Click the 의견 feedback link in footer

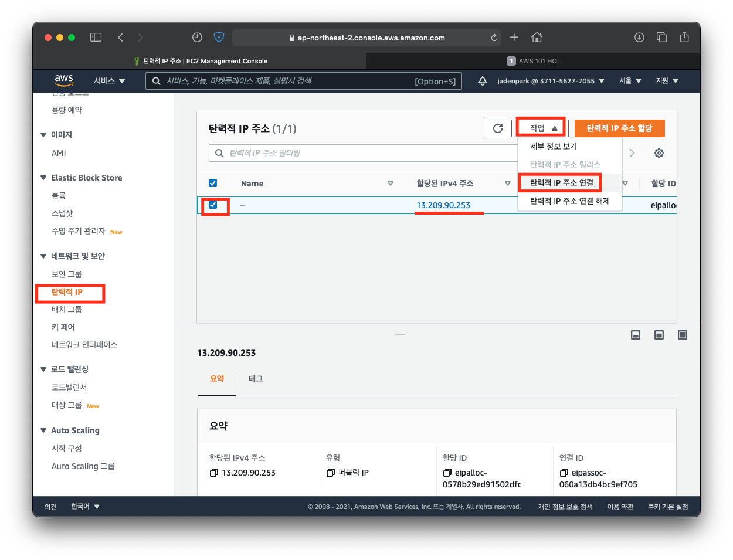click(x=50, y=507)
